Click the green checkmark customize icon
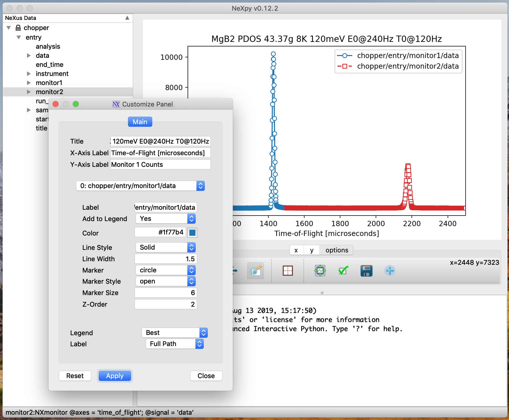 click(x=343, y=271)
